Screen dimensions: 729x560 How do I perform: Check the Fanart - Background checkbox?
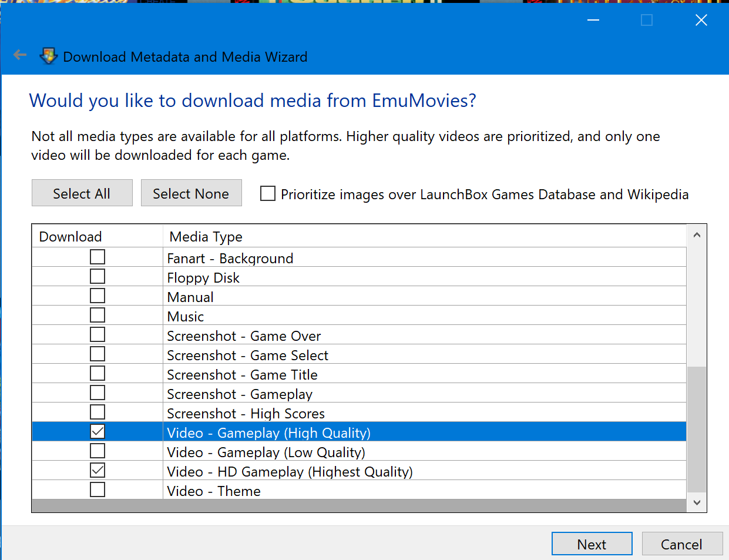[x=98, y=257]
